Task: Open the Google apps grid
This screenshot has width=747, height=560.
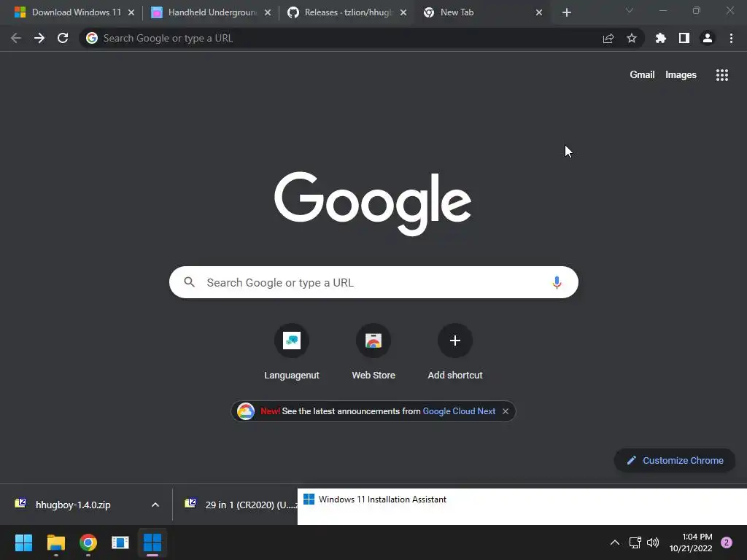Action: tap(721, 75)
